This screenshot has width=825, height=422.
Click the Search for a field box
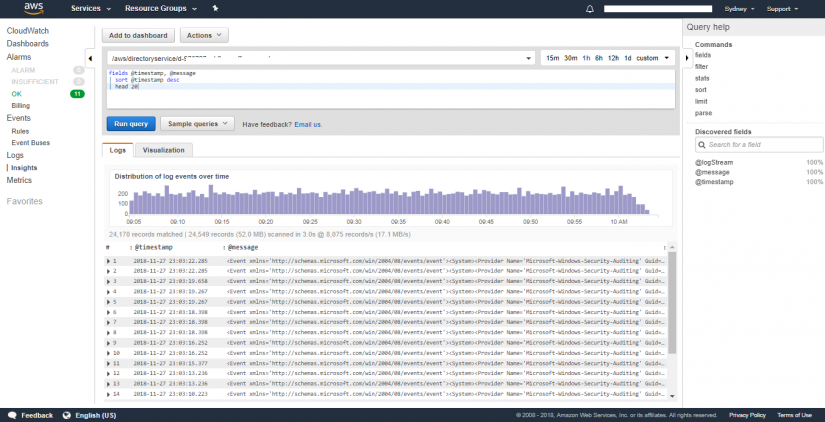click(x=759, y=144)
